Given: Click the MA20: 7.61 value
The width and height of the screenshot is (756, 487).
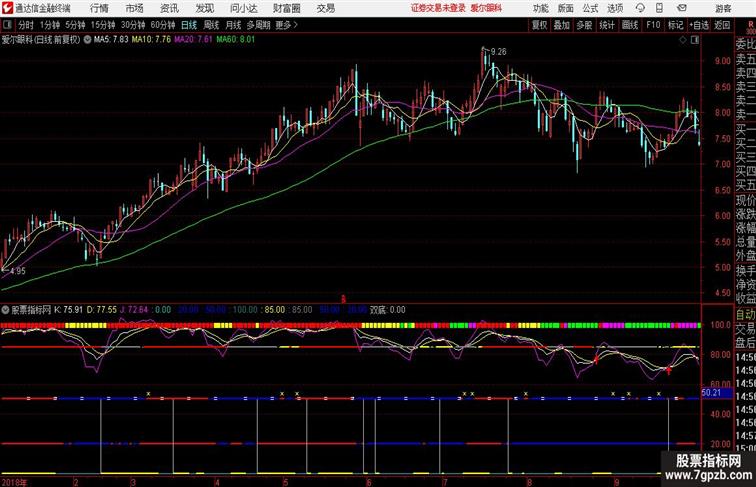Looking at the screenshot, I should coord(193,40).
